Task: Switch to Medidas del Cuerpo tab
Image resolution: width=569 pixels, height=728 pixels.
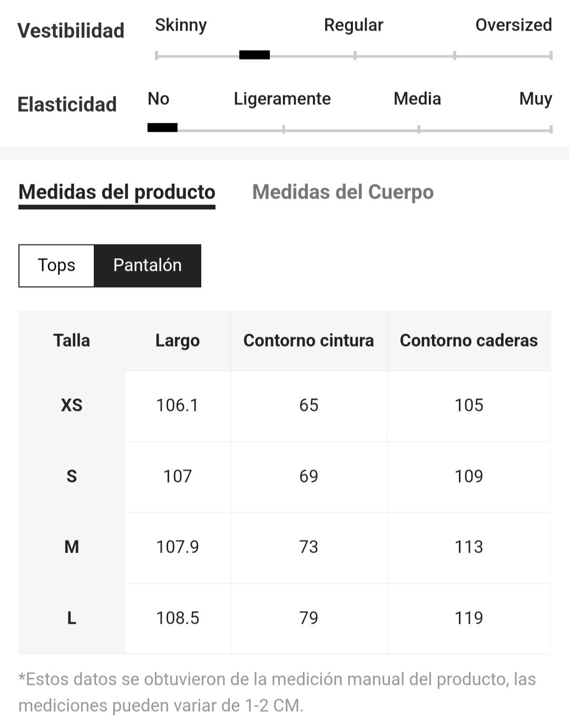Action: coord(343,192)
